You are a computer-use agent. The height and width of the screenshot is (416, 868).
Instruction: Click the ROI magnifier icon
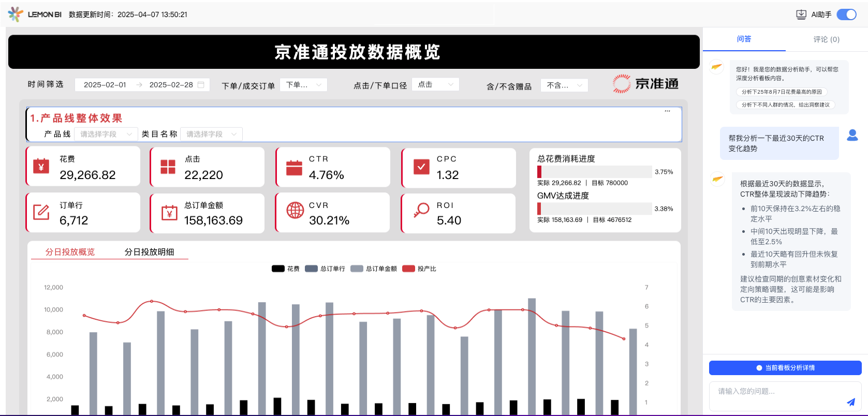click(421, 210)
